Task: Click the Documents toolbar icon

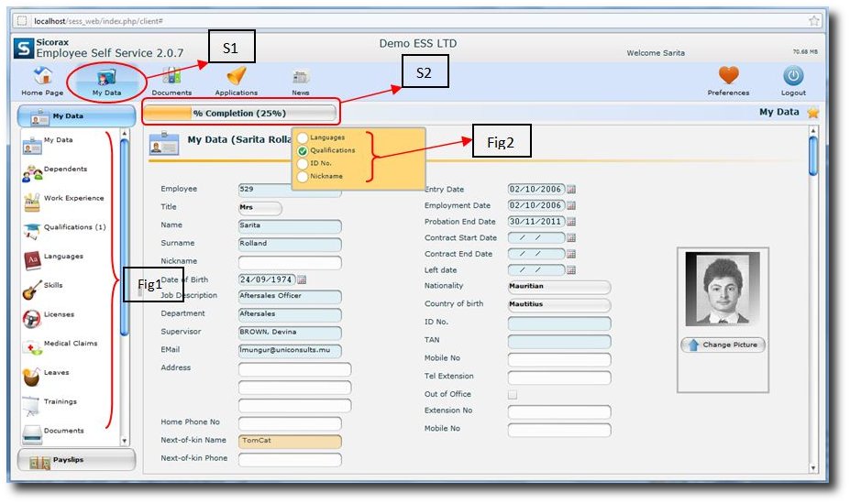Action: pyautogui.click(x=171, y=78)
